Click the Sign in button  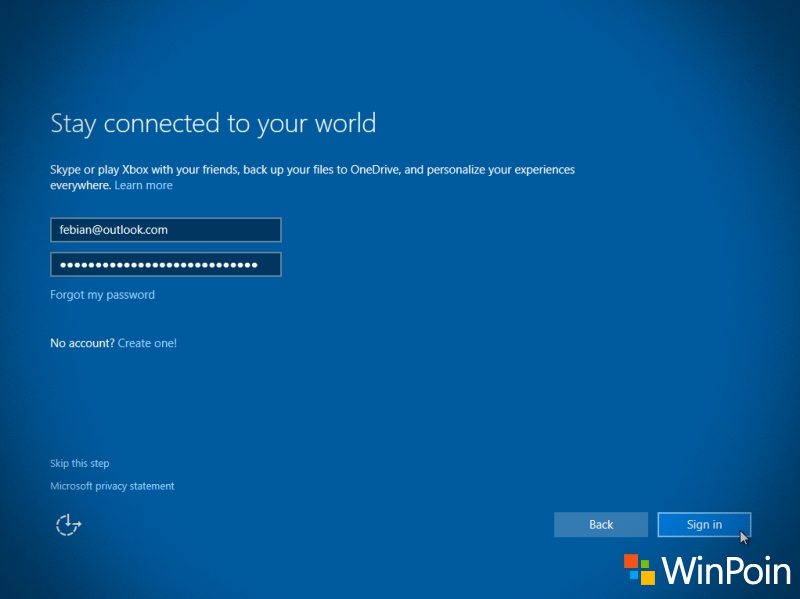tap(704, 525)
